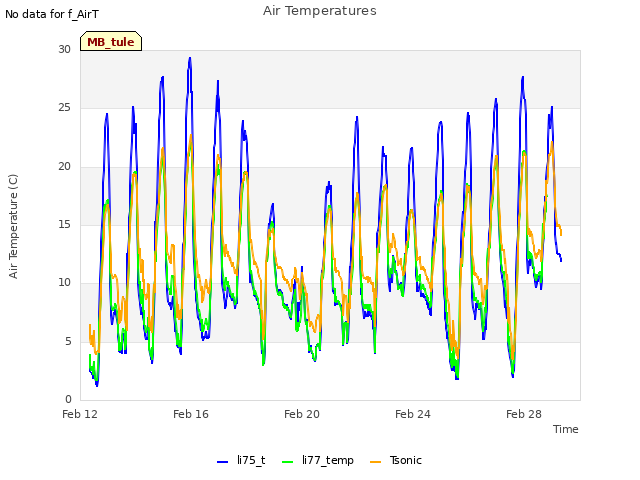The image size is (640, 480).
Task: Click the 5 y-axis tick label
Action: pos(68,341)
